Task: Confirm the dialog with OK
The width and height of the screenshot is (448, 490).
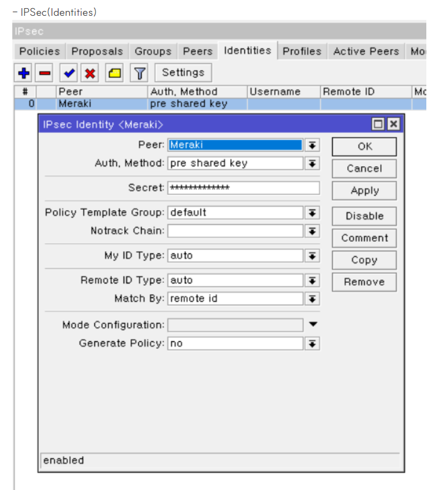Action: (364, 146)
